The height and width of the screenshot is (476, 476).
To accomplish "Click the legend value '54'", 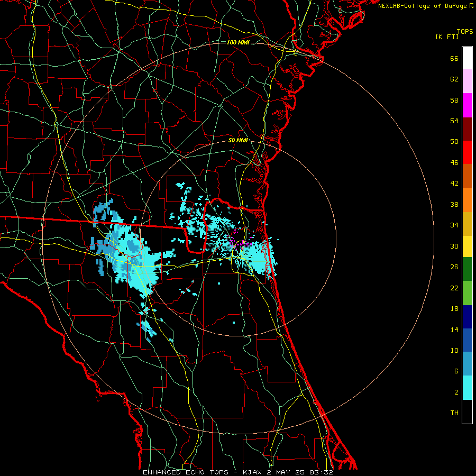I will [x=454, y=121].
